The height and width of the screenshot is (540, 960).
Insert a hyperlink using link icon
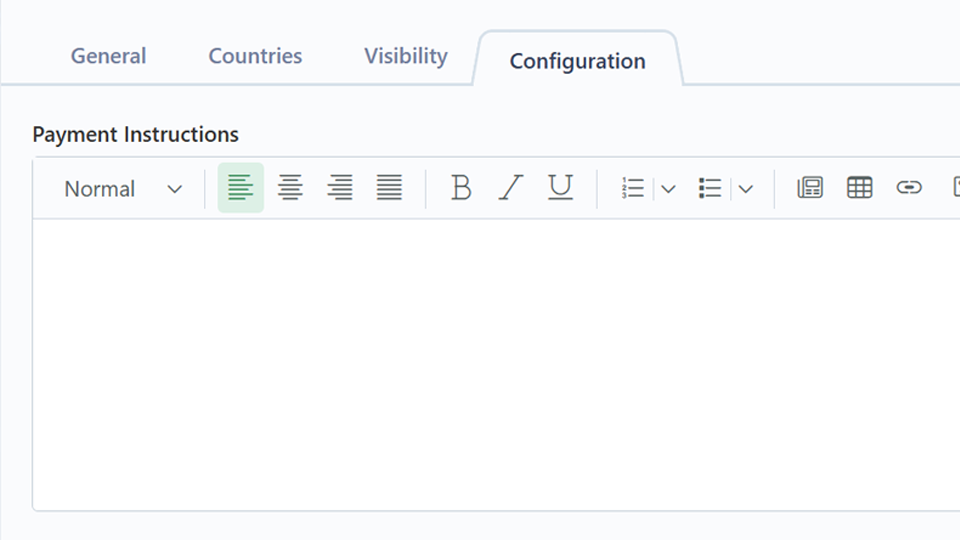908,188
